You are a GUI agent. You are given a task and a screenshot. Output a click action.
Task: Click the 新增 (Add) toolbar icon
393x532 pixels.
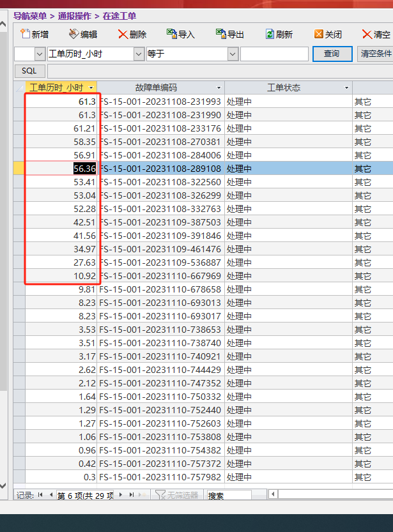pyautogui.click(x=25, y=34)
